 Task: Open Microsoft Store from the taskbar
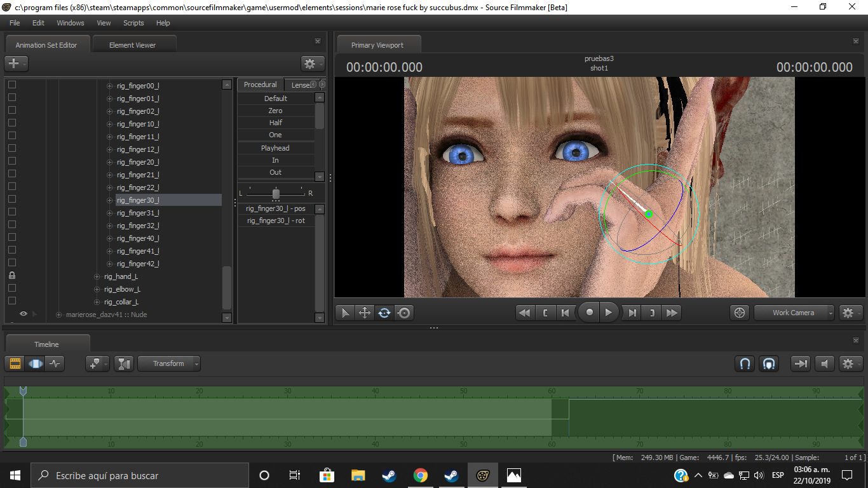327,475
